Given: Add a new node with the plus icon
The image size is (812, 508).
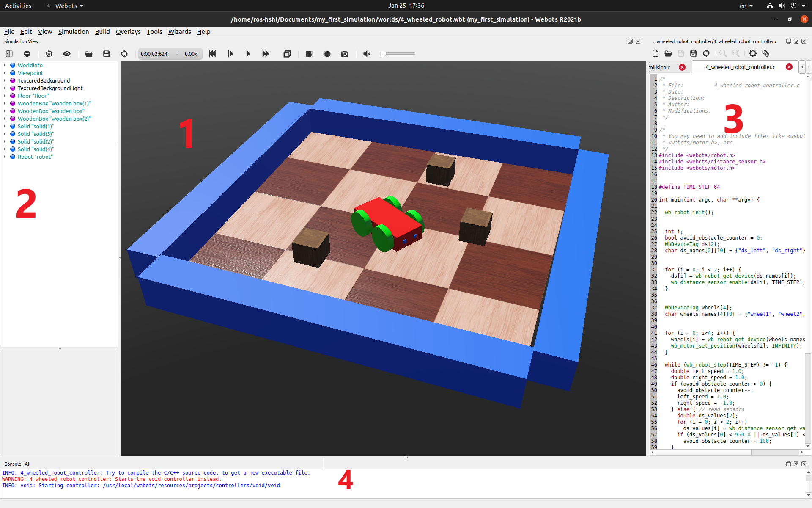Looking at the screenshot, I should [x=27, y=54].
